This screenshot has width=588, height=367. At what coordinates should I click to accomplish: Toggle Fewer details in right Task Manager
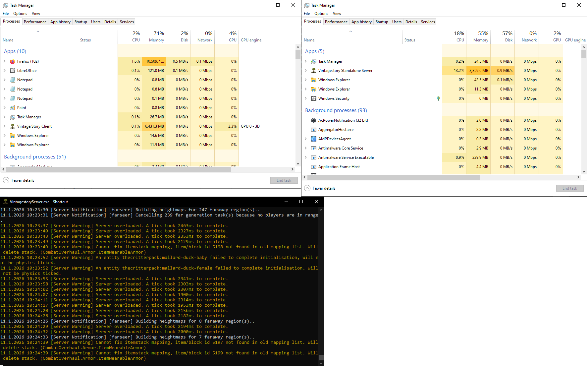tap(307, 188)
